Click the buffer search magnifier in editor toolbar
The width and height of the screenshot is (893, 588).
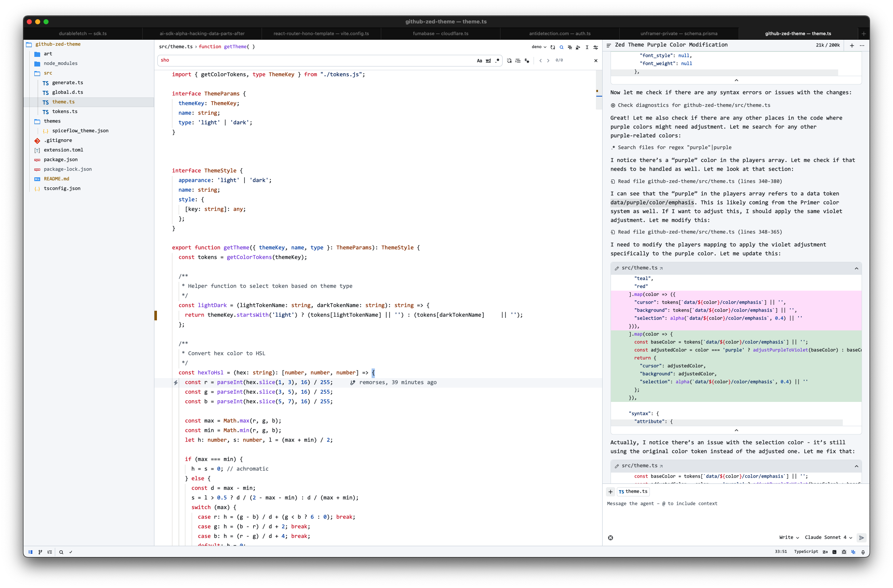562,47
